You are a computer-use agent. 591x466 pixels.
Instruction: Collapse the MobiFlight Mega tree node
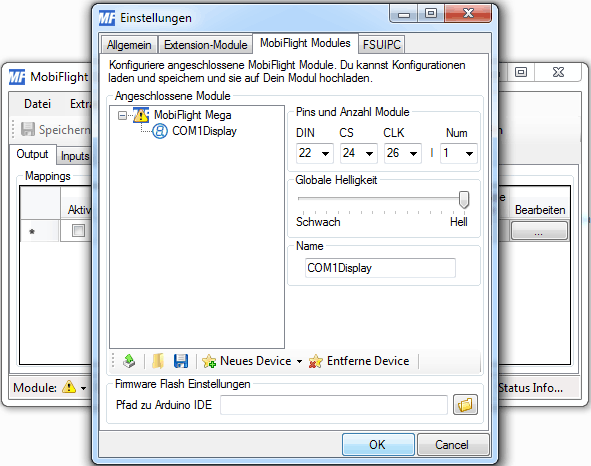(122, 115)
